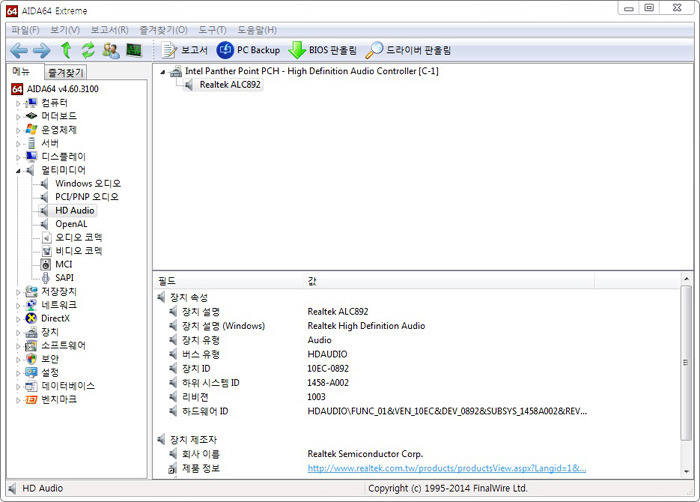This screenshot has height=502, width=700.
Task: Expand the 서버 tree node
Action: click(x=18, y=144)
